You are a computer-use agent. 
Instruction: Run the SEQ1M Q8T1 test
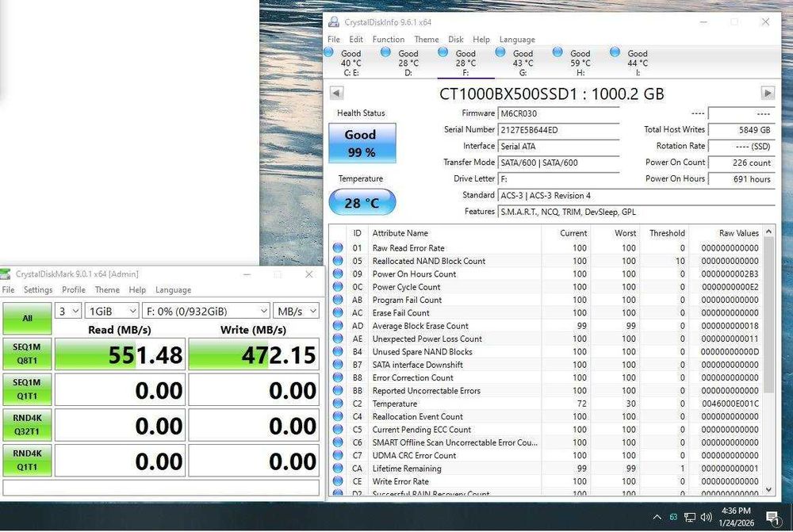click(x=27, y=354)
